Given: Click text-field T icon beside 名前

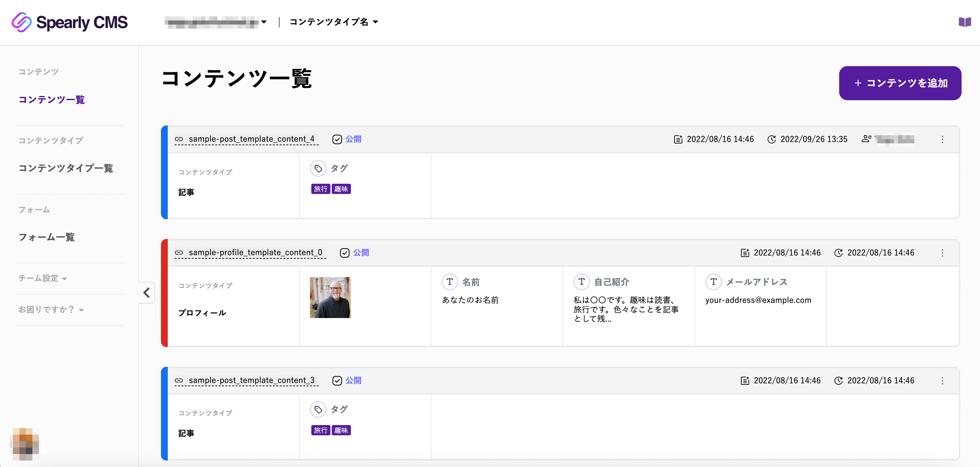Looking at the screenshot, I should [x=450, y=282].
